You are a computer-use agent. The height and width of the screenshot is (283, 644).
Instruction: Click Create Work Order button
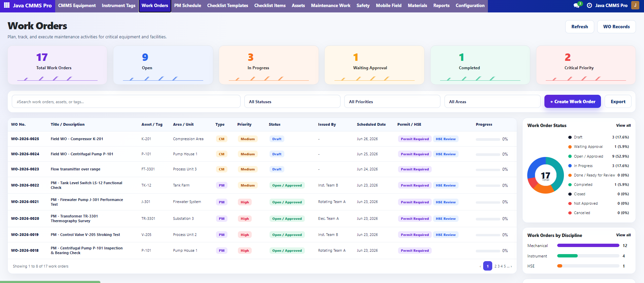point(572,102)
